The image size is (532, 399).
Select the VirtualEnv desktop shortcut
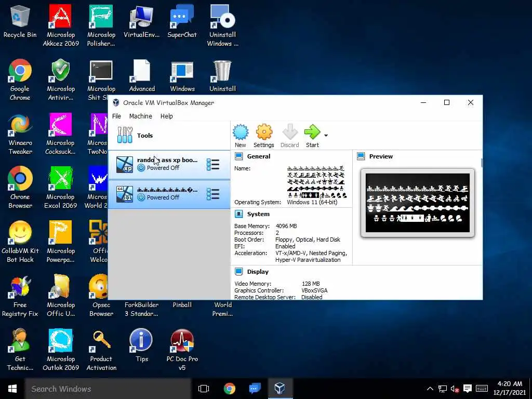(141, 21)
